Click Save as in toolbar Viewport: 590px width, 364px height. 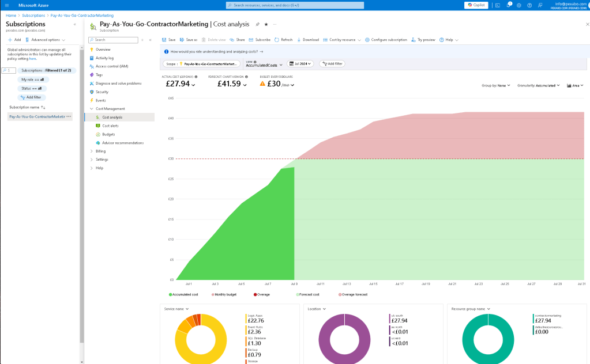click(x=189, y=40)
